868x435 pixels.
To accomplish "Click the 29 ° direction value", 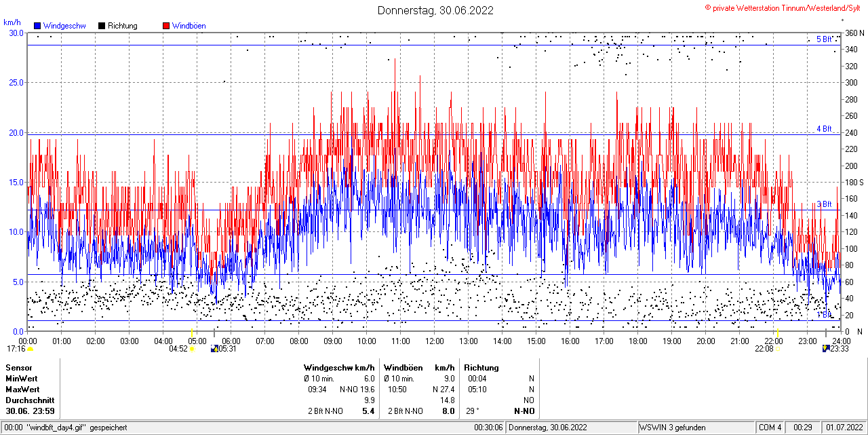I will pos(473,411).
